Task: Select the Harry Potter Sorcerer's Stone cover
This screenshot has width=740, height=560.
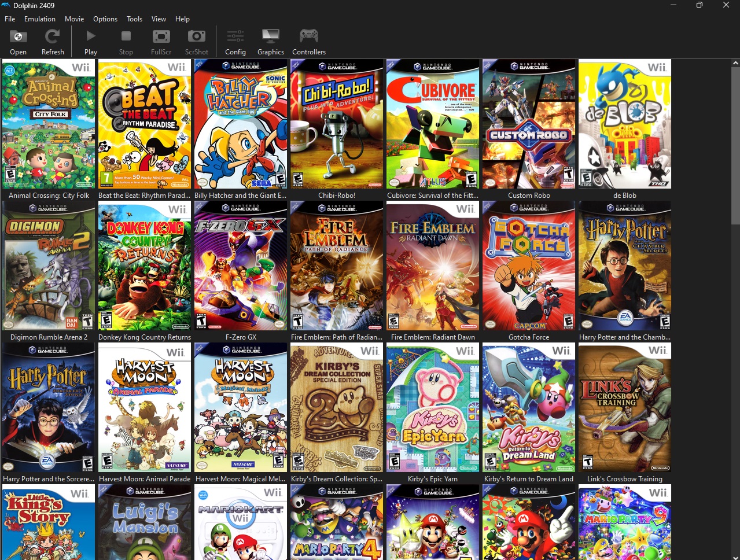Action: [x=49, y=407]
